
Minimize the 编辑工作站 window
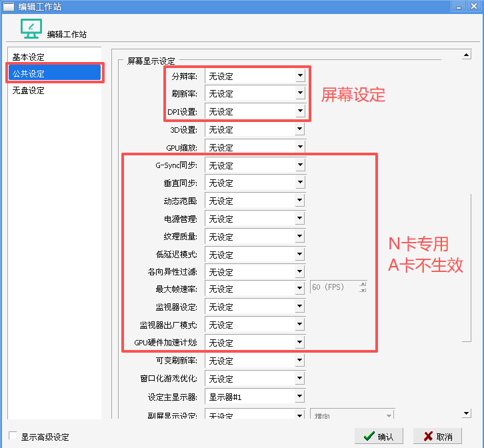pos(459,7)
